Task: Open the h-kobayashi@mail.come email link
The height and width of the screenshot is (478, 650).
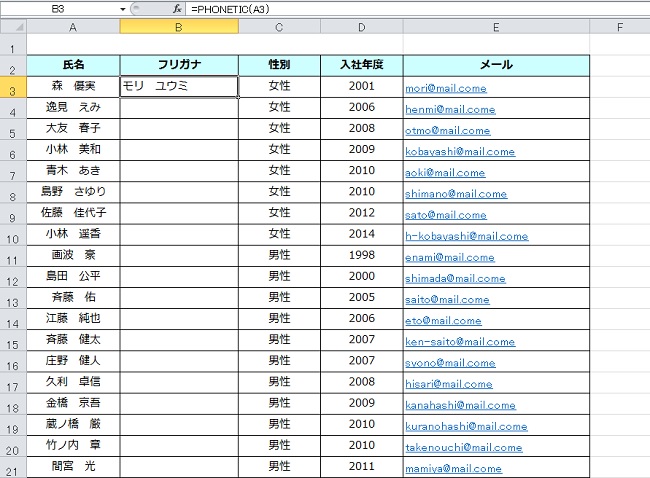Action: (x=465, y=236)
